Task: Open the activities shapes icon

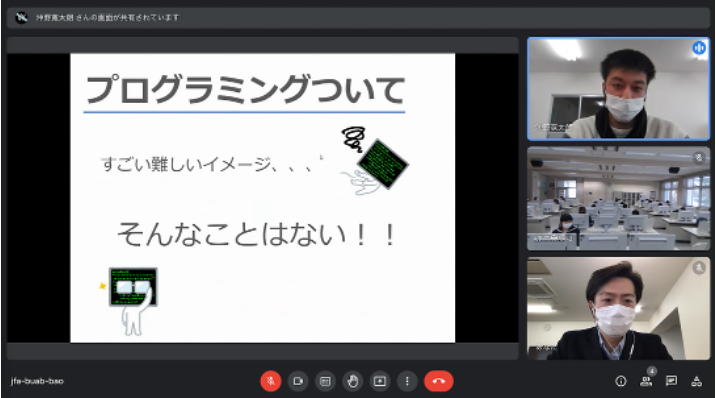Action: [x=696, y=381]
